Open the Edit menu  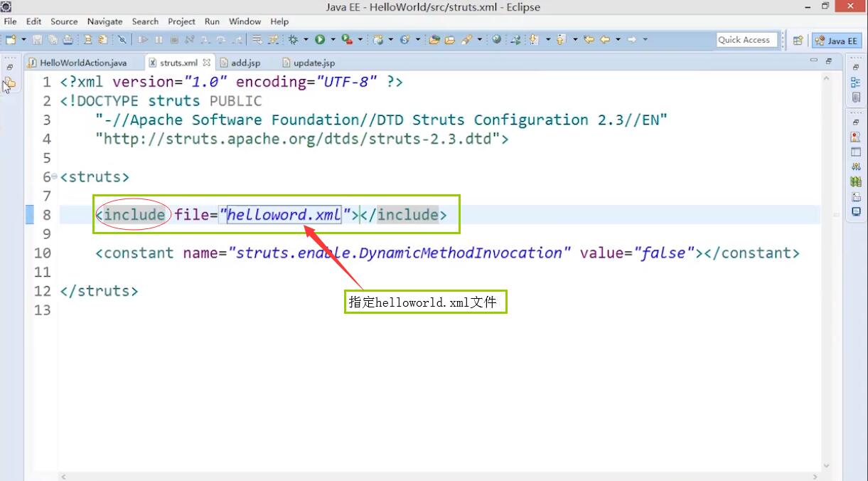tap(33, 21)
